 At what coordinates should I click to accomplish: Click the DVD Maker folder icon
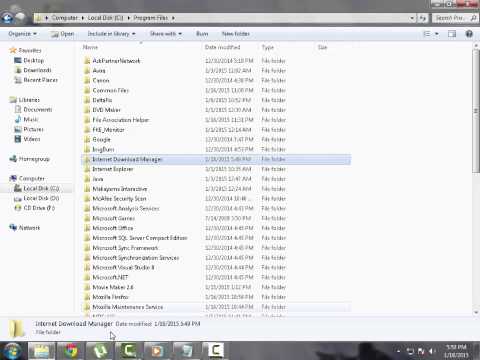click(x=87, y=110)
